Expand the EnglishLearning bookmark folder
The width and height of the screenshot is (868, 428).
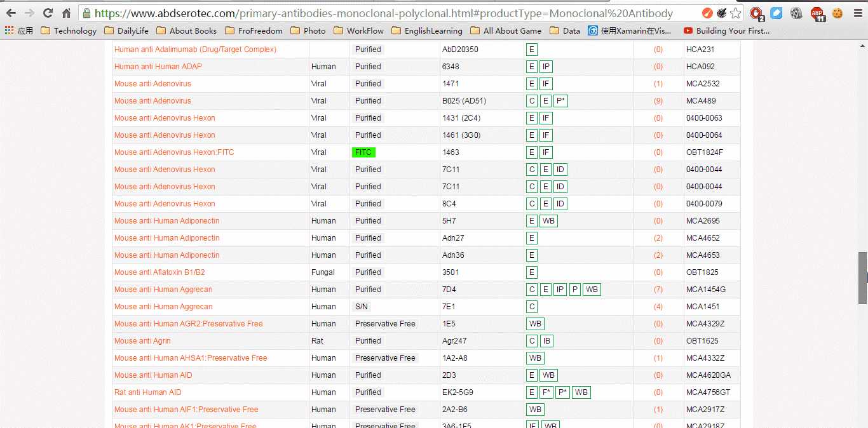click(x=427, y=30)
